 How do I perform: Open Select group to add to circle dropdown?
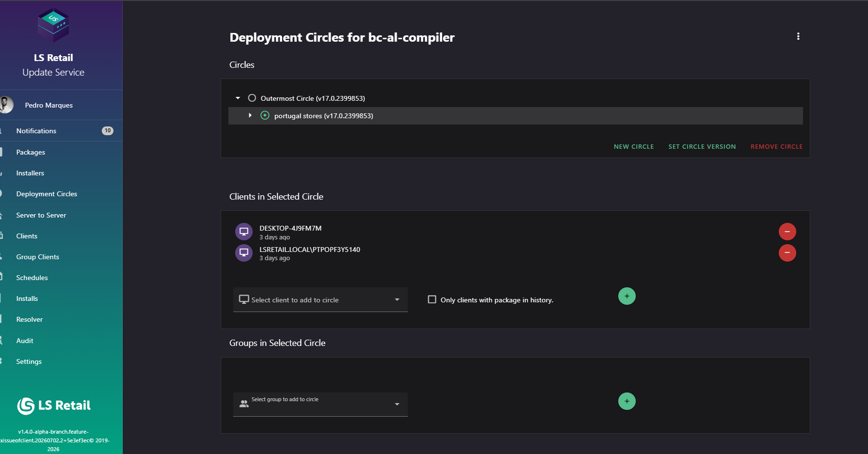(x=321, y=405)
